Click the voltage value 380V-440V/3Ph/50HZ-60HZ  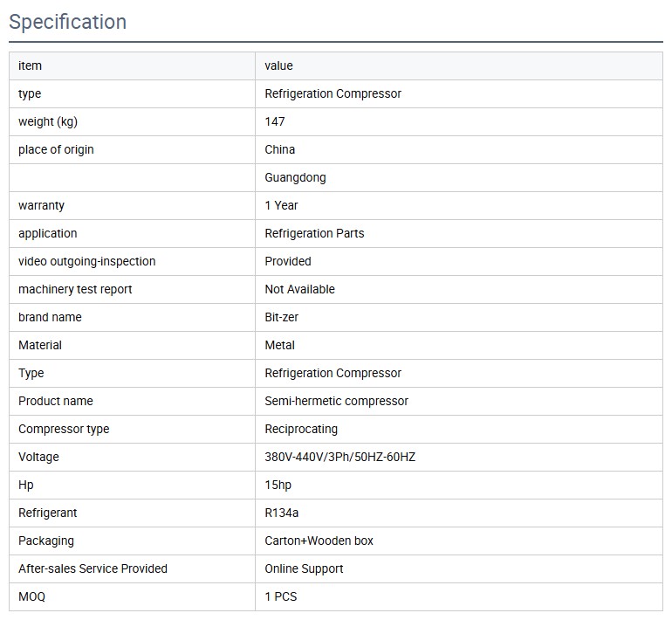[339, 457]
